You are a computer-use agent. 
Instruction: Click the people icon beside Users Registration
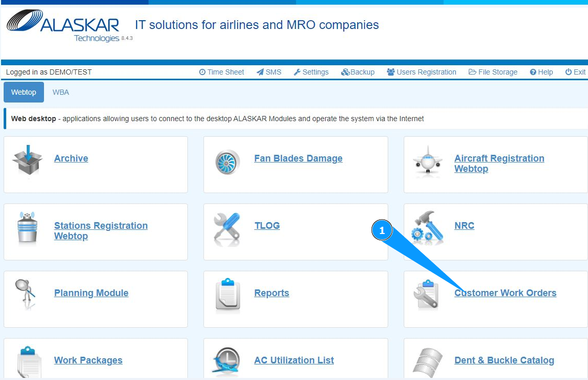click(391, 72)
